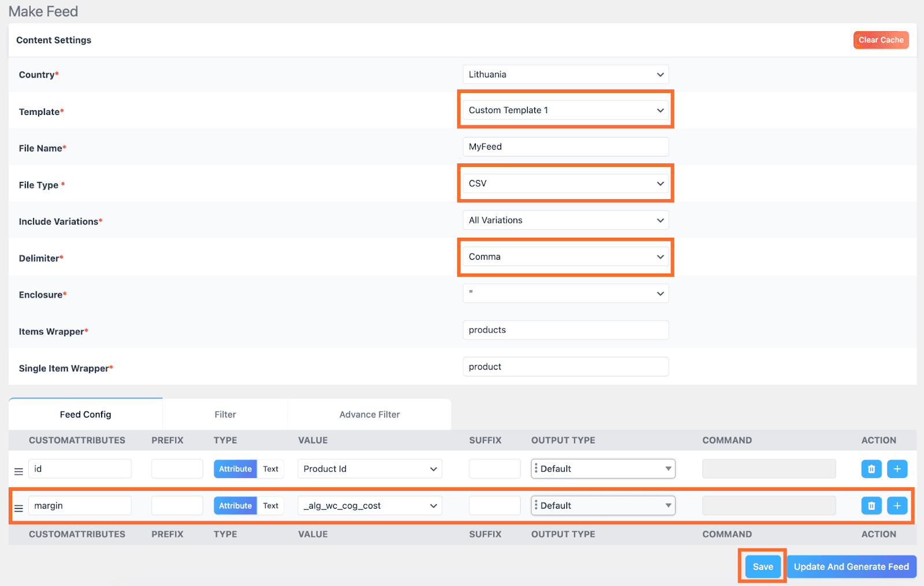Set the margin row type to Attribute
Viewport: 924px width, 586px height.
pos(235,506)
